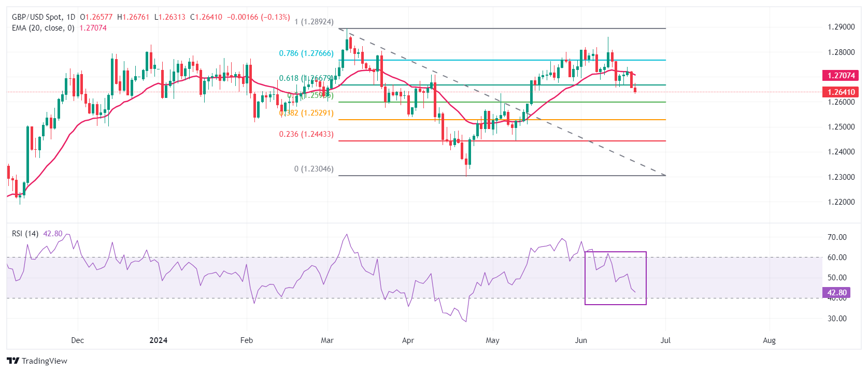Select the Aug marker on time axis
The height and width of the screenshot is (372, 868).
pos(769,340)
